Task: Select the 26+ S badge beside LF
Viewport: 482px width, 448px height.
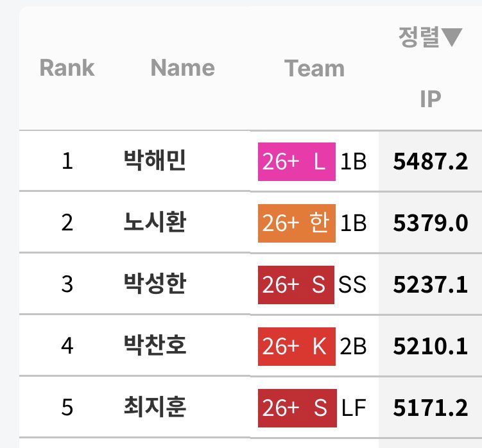Action: (x=297, y=408)
